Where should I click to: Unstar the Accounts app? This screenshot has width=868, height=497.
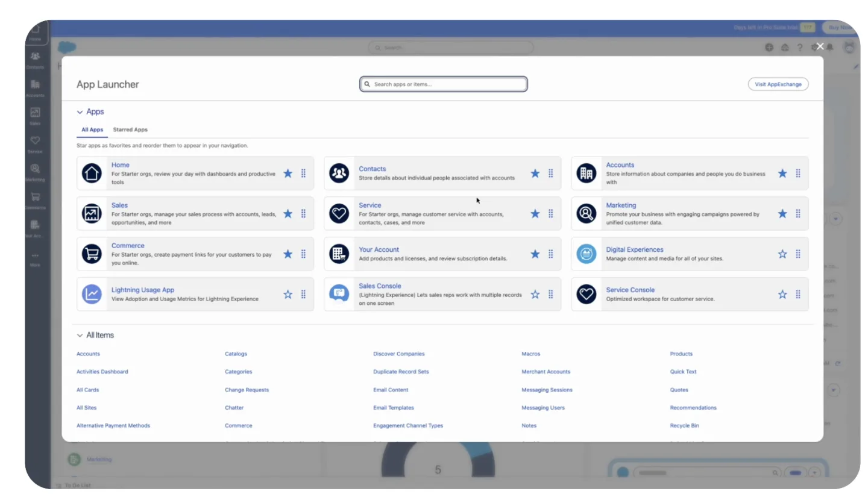click(782, 173)
